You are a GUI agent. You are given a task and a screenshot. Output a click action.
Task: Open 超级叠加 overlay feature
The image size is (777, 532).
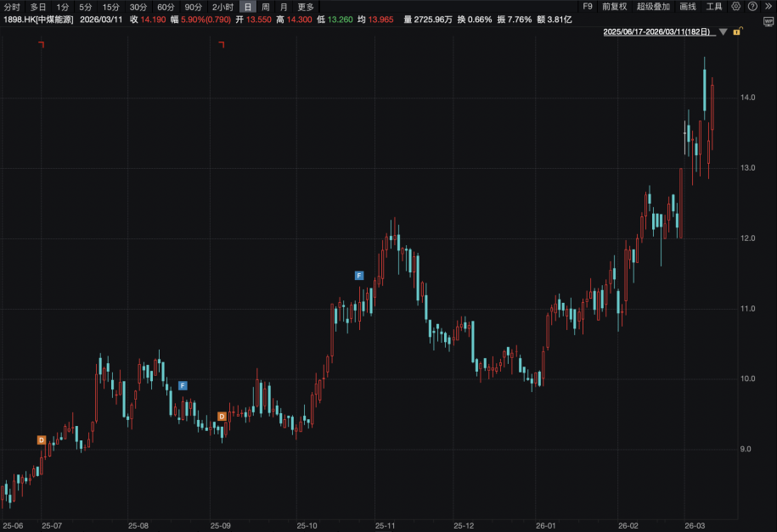[652, 7]
